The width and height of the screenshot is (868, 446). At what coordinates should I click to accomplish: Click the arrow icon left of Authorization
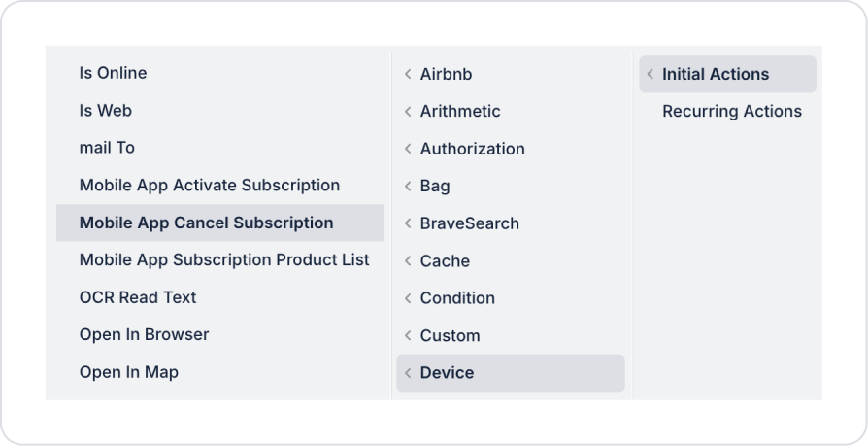tap(408, 150)
